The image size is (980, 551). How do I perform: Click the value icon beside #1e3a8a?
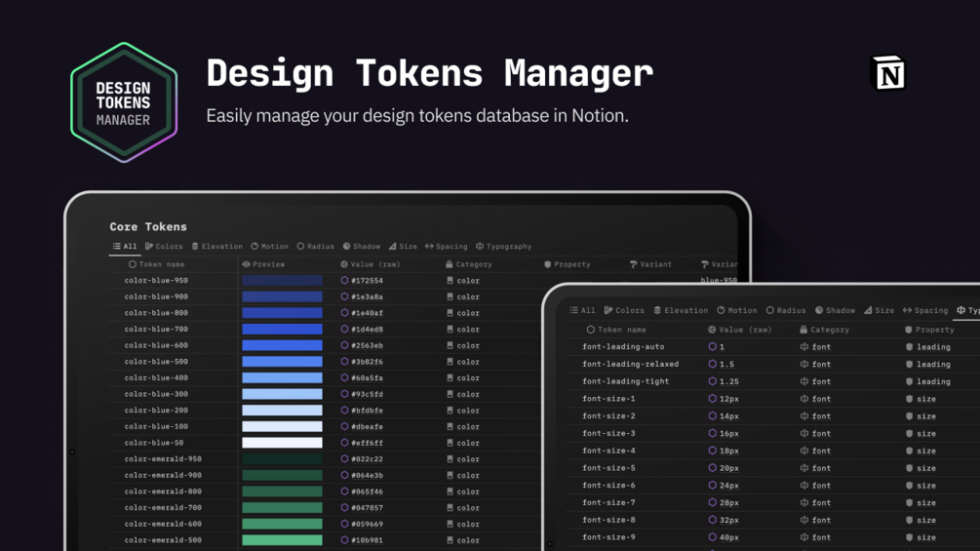click(x=344, y=296)
